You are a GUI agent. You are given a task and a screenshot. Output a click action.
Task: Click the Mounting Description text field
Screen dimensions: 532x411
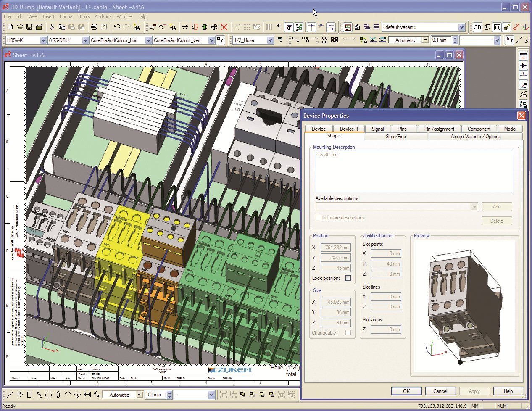point(414,171)
